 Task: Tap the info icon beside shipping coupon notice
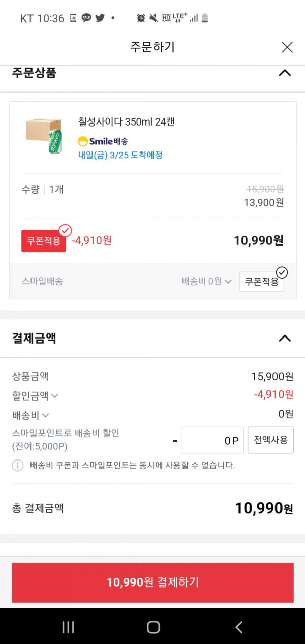18,465
